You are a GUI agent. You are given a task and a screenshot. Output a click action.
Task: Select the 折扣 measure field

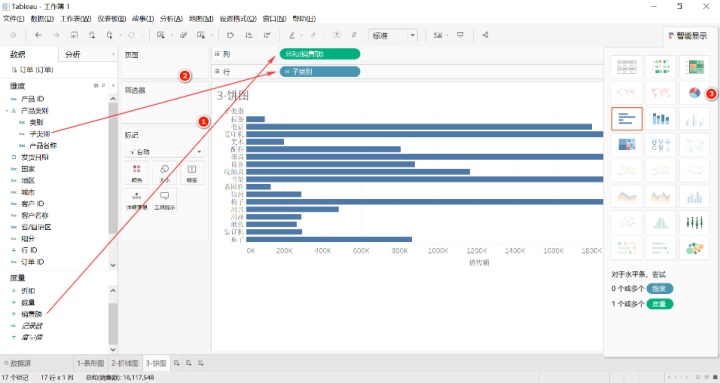click(28, 291)
